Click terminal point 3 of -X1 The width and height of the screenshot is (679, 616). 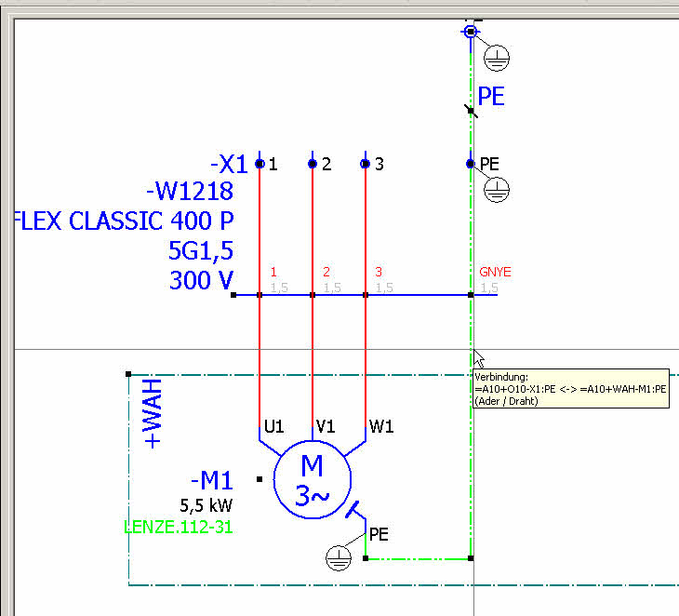[365, 164]
